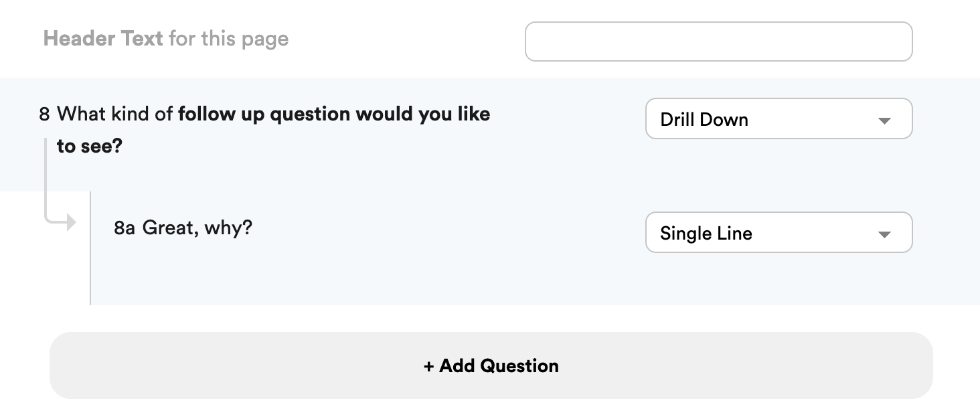Image resolution: width=980 pixels, height=415 pixels.
Task: Click the 'Single Line' text in the selector
Action: pos(706,234)
